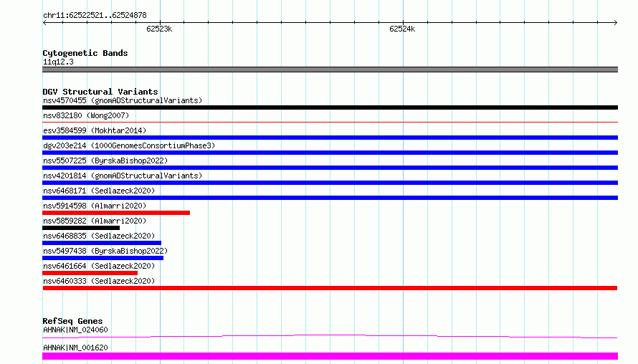This screenshot has height=364, width=638.
Task: Click the blue bar for nsv4201814
Action: (x=330, y=183)
